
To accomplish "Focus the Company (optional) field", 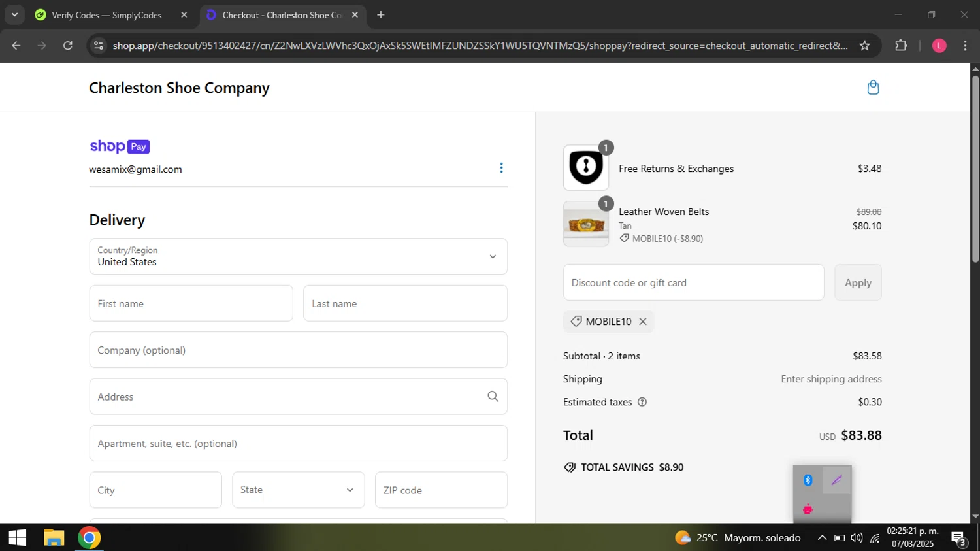I will tap(299, 350).
